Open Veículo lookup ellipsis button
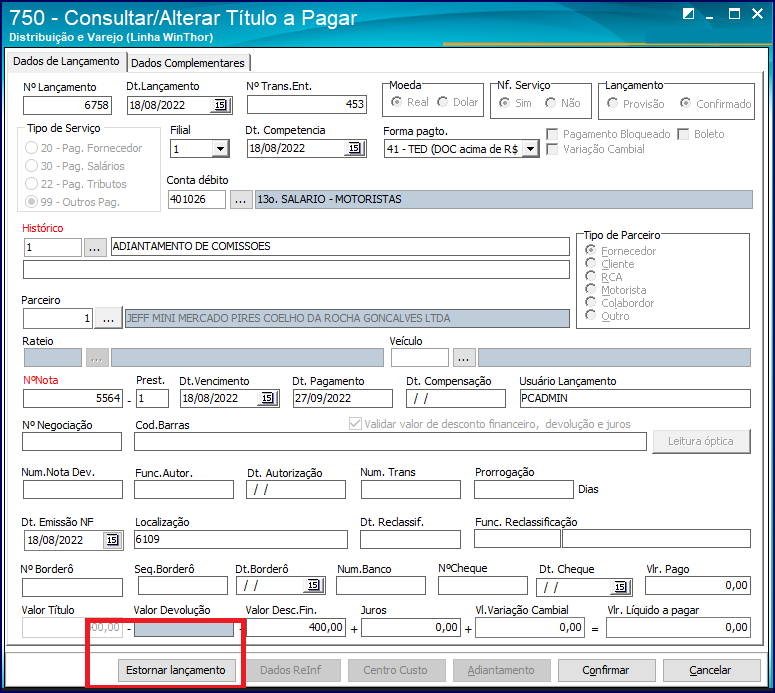This screenshot has height=693, width=775. tap(464, 358)
